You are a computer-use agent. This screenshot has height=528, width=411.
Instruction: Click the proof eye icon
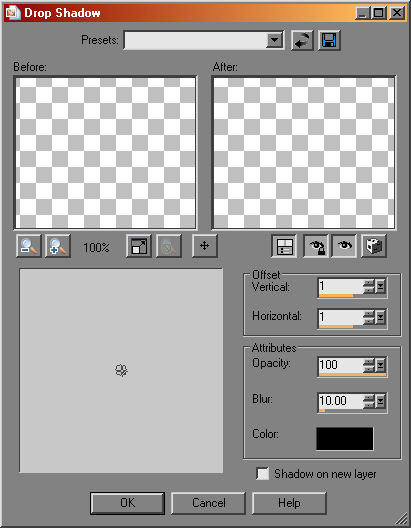point(344,246)
